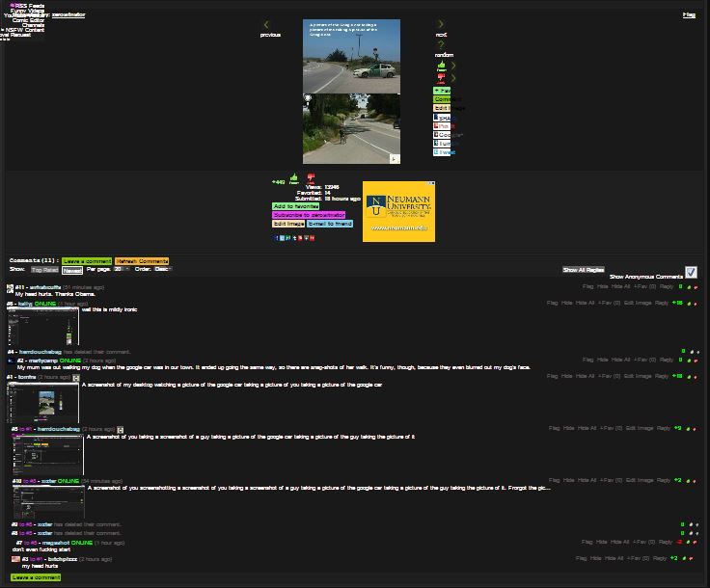Click the Flag link at top right
Image resolution: width=710 pixels, height=588 pixels.
coord(689,15)
